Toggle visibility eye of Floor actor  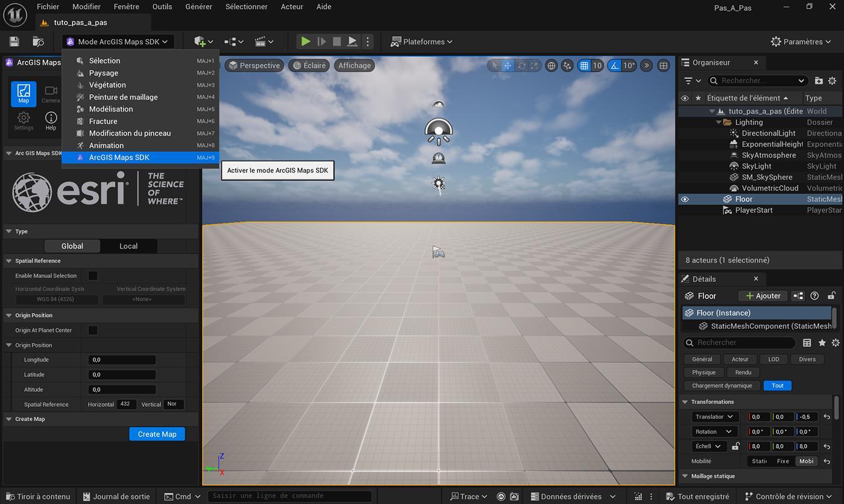(685, 199)
